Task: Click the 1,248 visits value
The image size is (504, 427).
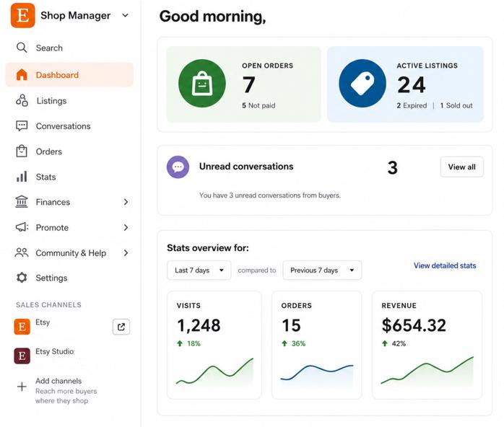Action: [x=199, y=325]
